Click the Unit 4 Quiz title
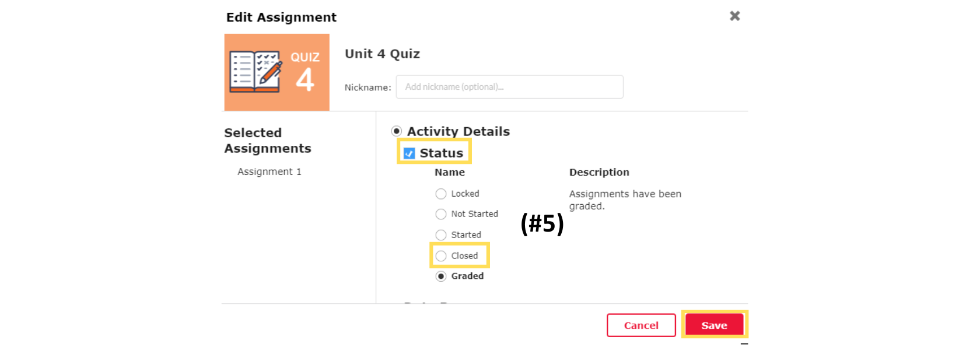 [x=382, y=54]
